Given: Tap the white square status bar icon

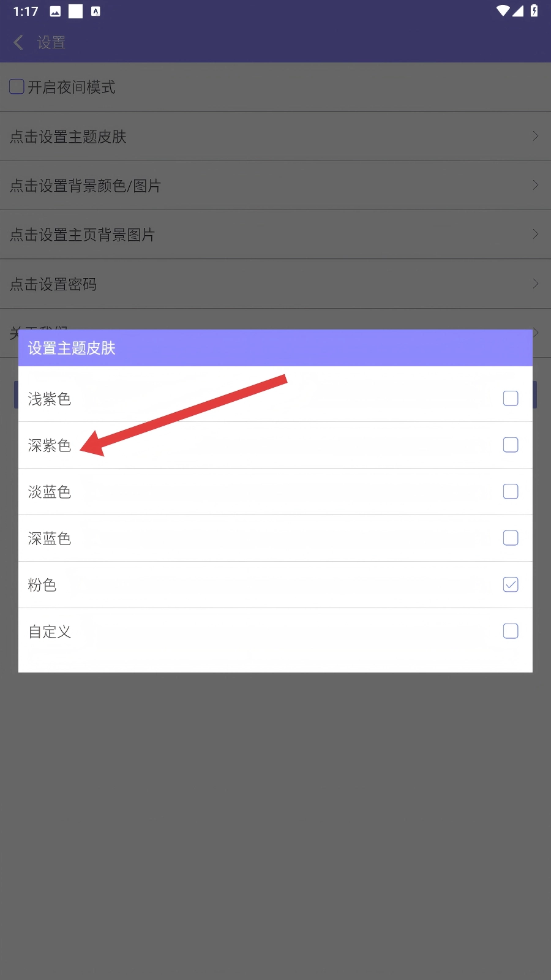Looking at the screenshot, I should tap(75, 11).
